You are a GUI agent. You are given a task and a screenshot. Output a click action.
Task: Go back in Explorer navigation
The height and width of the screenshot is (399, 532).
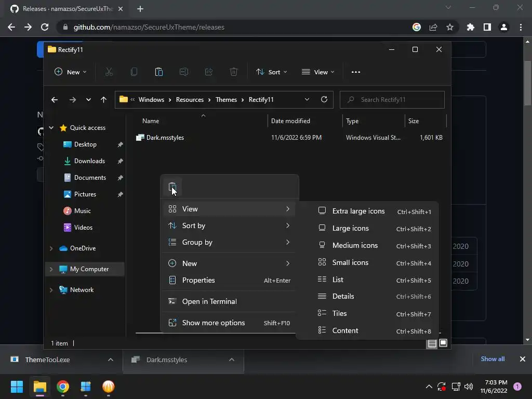coord(54,100)
